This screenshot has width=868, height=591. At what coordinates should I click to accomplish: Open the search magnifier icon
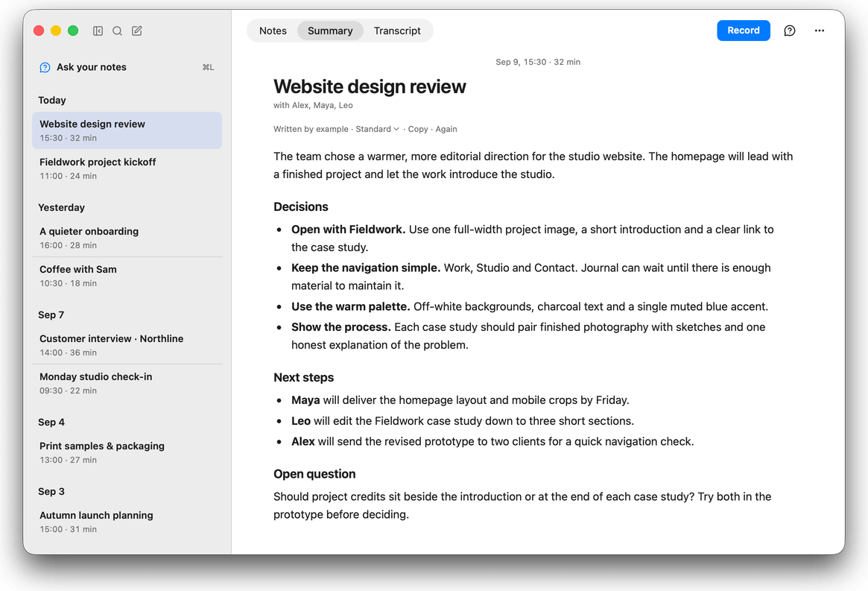point(118,31)
